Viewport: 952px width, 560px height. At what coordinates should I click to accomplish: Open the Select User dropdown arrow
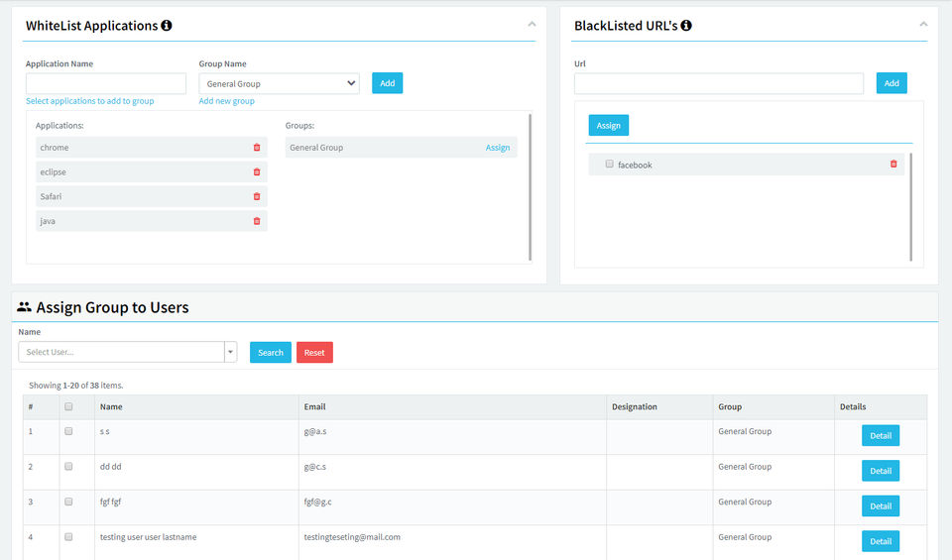pyautogui.click(x=231, y=352)
